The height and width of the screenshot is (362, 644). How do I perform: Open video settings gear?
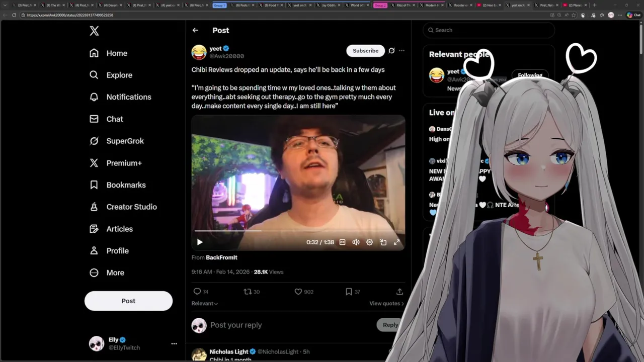369,242
